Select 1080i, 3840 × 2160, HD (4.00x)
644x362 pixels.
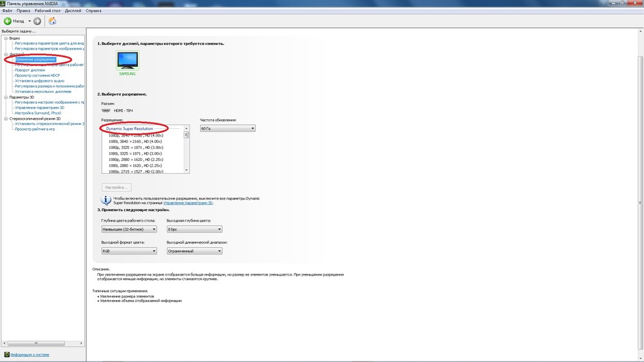(135, 141)
